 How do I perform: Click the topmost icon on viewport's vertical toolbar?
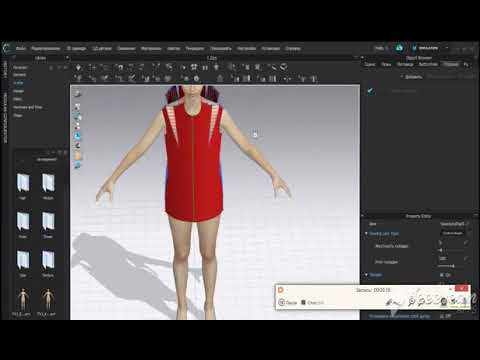coord(77,94)
